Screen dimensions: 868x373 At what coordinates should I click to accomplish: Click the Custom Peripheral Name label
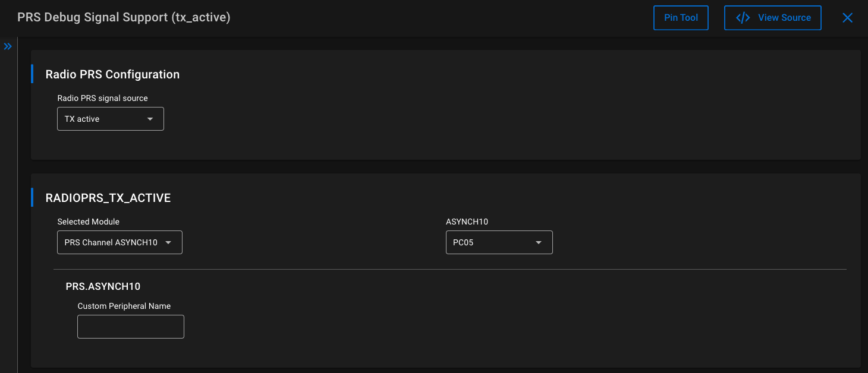click(124, 306)
